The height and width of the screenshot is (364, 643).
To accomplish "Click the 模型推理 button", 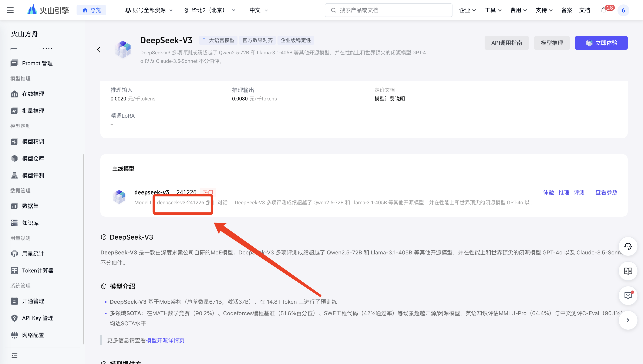I will [552, 43].
